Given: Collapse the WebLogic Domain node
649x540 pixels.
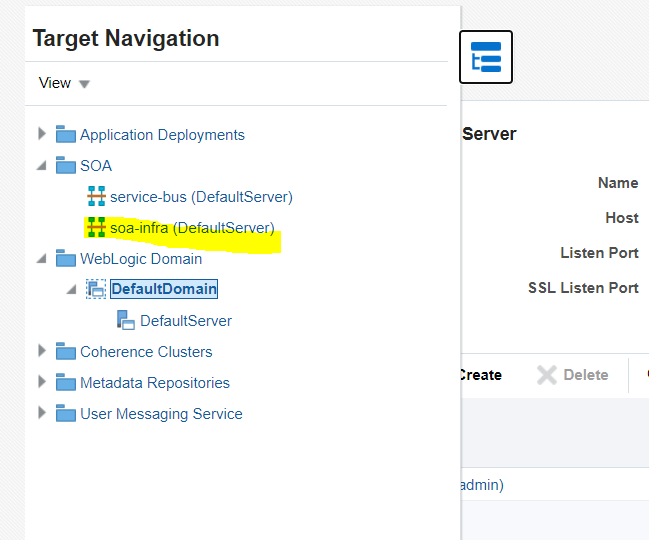Looking at the screenshot, I should (x=42, y=259).
